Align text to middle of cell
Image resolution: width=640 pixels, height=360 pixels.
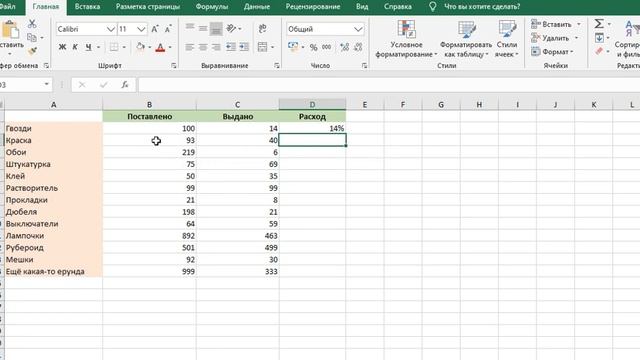203,28
